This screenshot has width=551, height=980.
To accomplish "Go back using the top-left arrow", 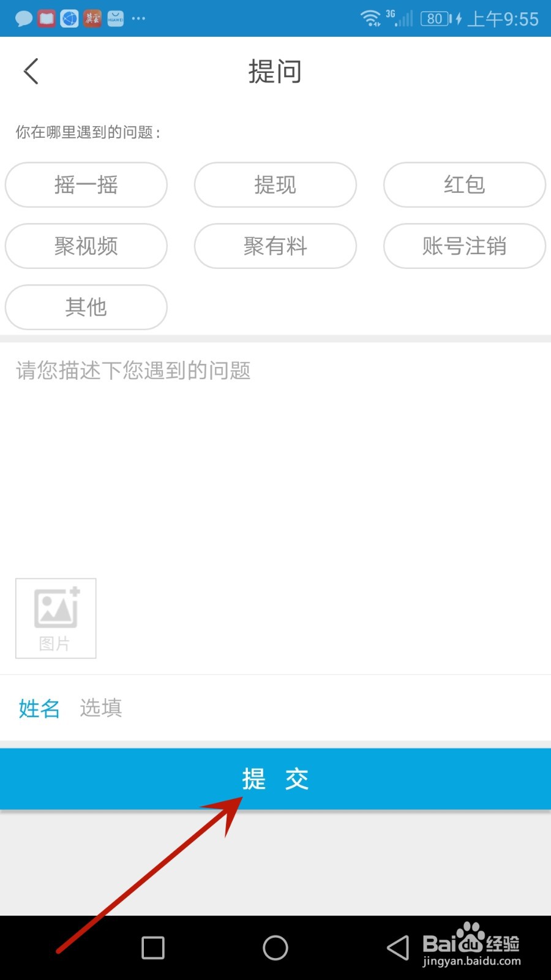I will [x=31, y=72].
